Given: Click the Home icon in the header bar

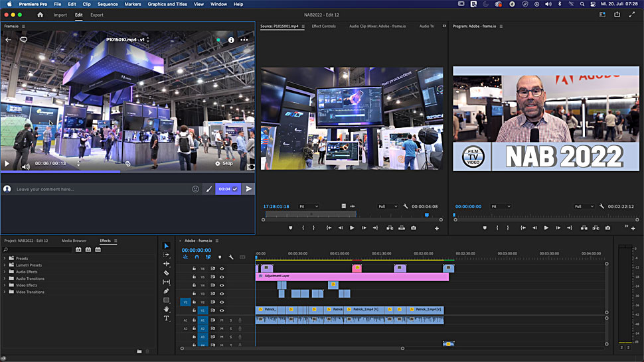Looking at the screenshot, I should click(40, 15).
